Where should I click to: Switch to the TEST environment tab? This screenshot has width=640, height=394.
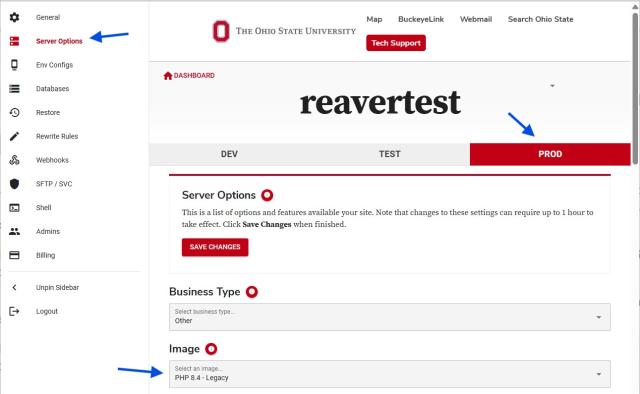click(x=389, y=154)
